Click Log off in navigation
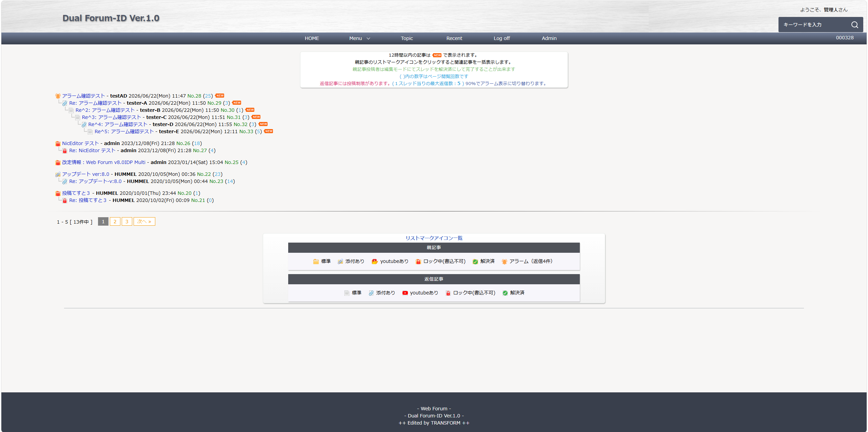 point(501,38)
